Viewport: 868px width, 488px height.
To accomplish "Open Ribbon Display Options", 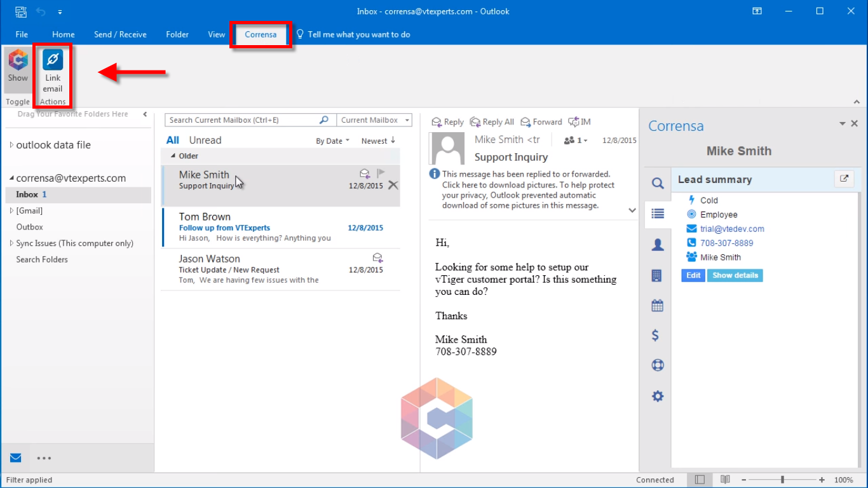I will [757, 11].
